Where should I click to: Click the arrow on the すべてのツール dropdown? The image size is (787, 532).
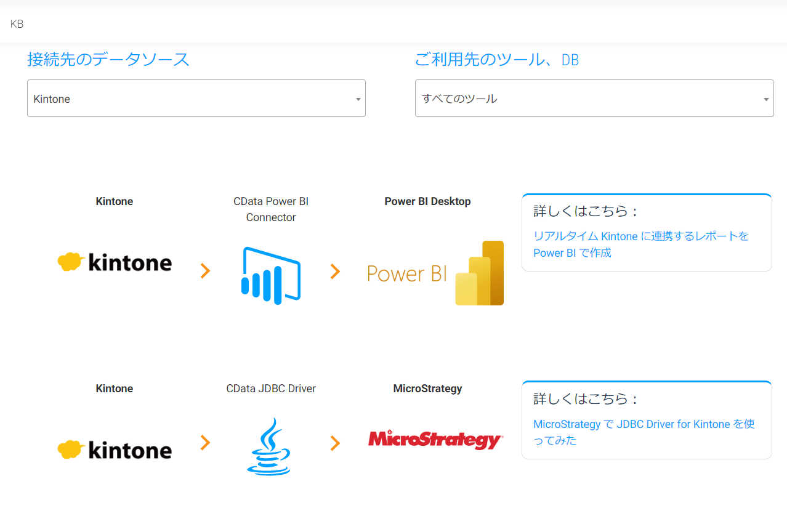(766, 99)
